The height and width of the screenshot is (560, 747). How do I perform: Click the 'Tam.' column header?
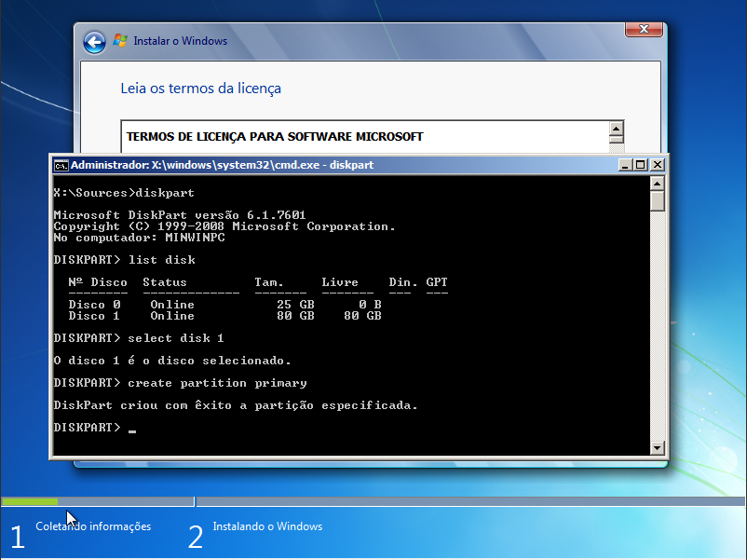pos(268,282)
